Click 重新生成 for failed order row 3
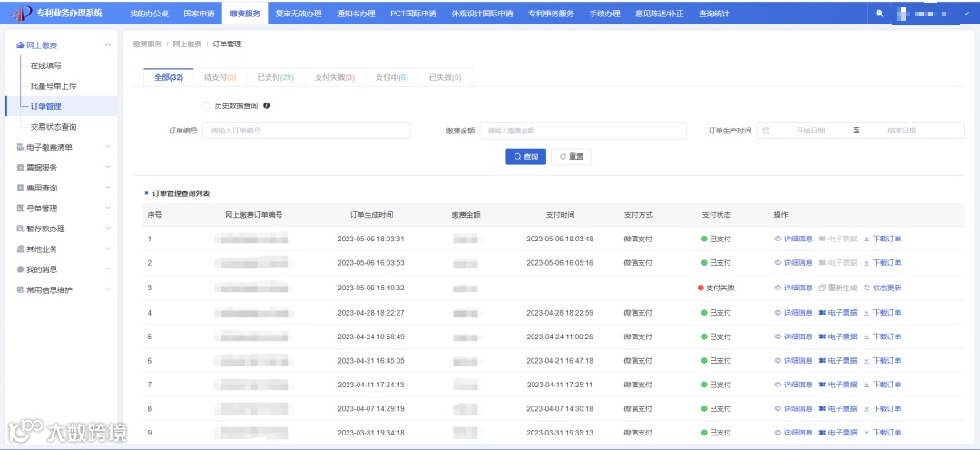Screen dimensions: 980x450 (x=838, y=288)
